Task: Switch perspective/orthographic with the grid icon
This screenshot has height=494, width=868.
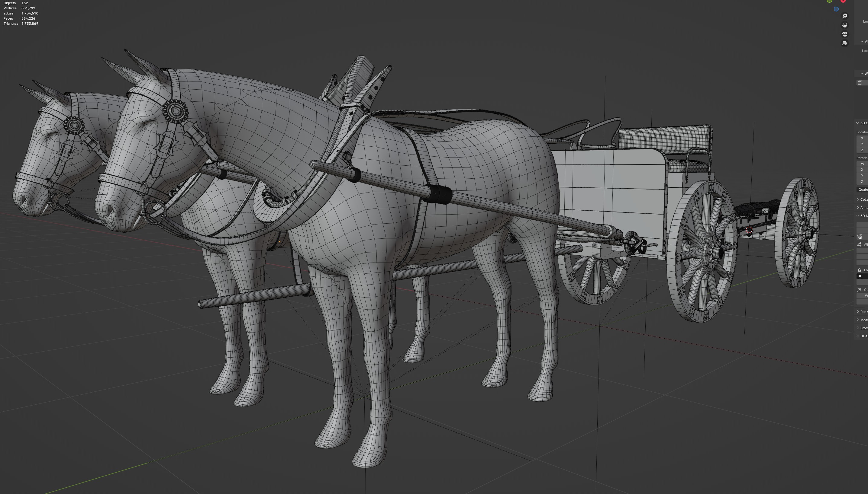Action: (844, 43)
